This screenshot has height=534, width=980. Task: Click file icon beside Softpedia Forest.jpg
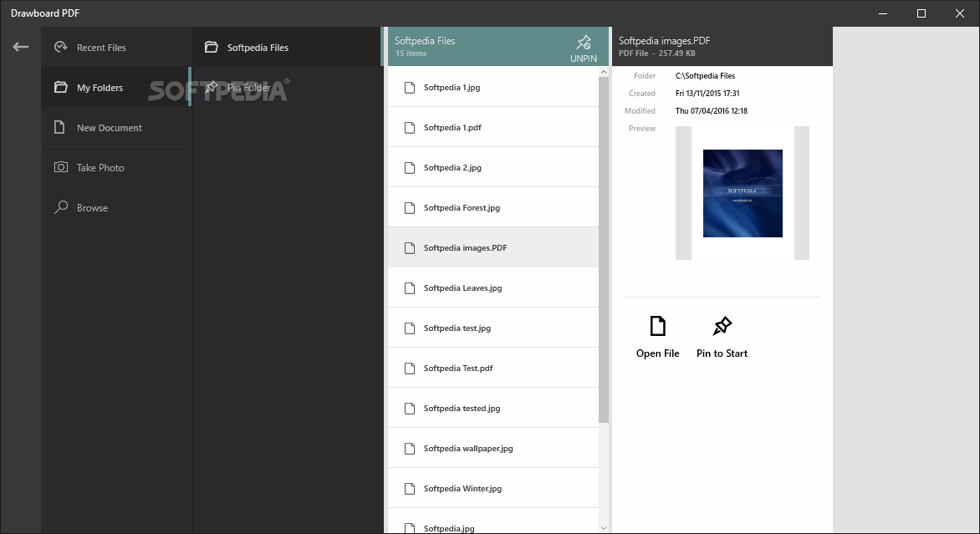410,207
